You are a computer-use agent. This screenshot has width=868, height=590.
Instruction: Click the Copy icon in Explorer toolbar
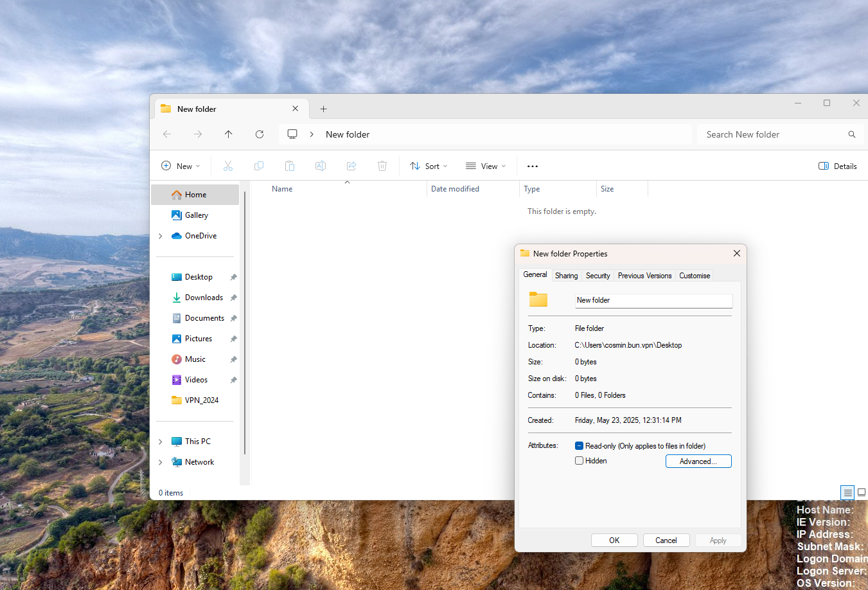pyautogui.click(x=259, y=166)
